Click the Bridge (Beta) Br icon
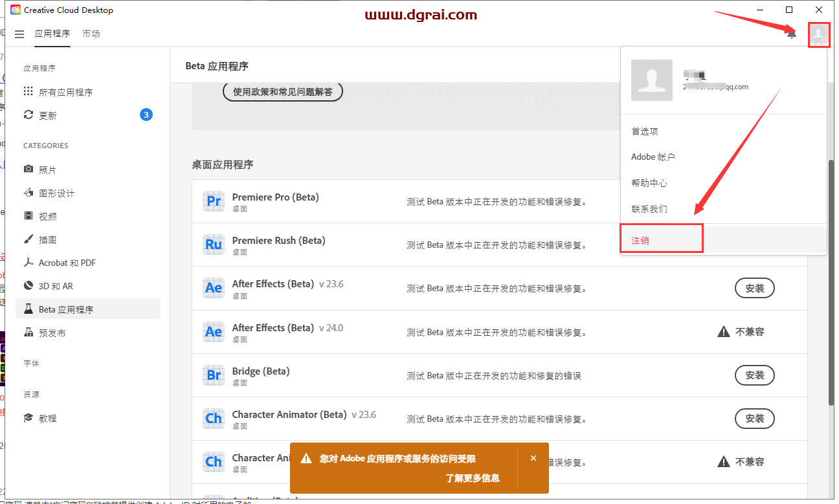This screenshot has height=504, width=839. pos(213,375)
